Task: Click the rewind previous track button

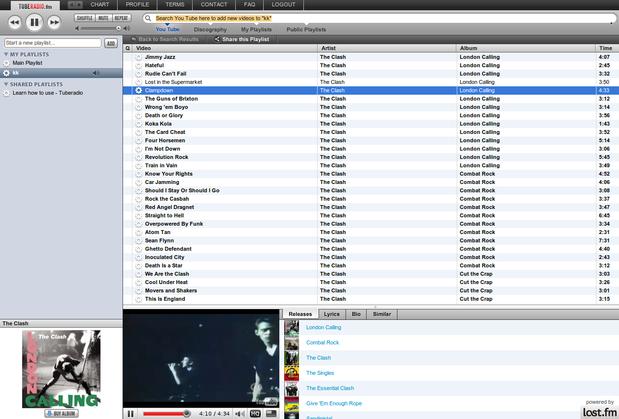Action: [x=15, y=22]
